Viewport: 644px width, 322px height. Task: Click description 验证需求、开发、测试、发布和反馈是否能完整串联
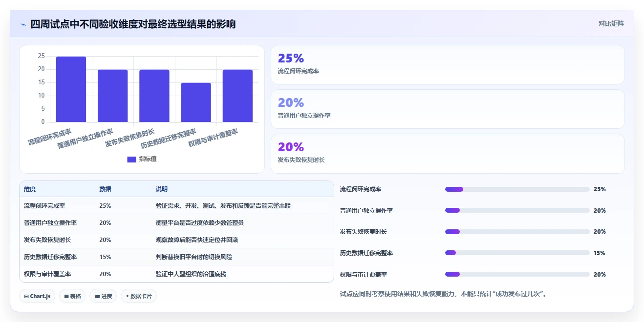point(223,206)
